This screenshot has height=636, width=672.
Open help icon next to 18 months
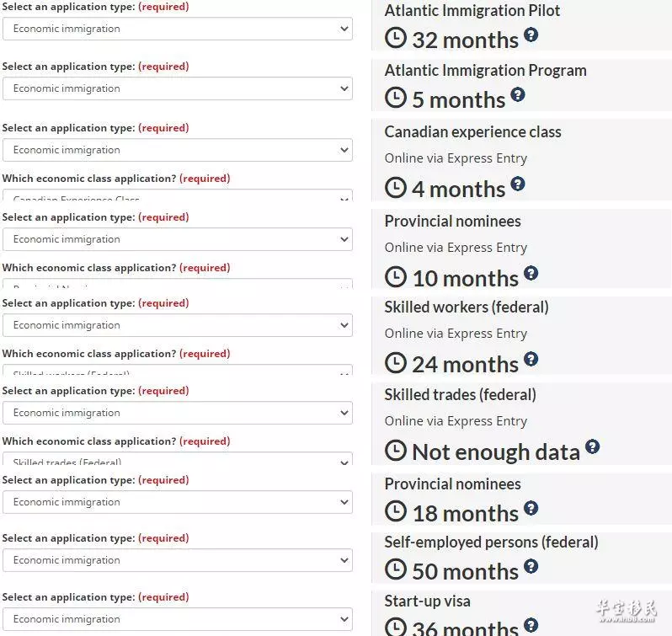click(x=531, y=508)
